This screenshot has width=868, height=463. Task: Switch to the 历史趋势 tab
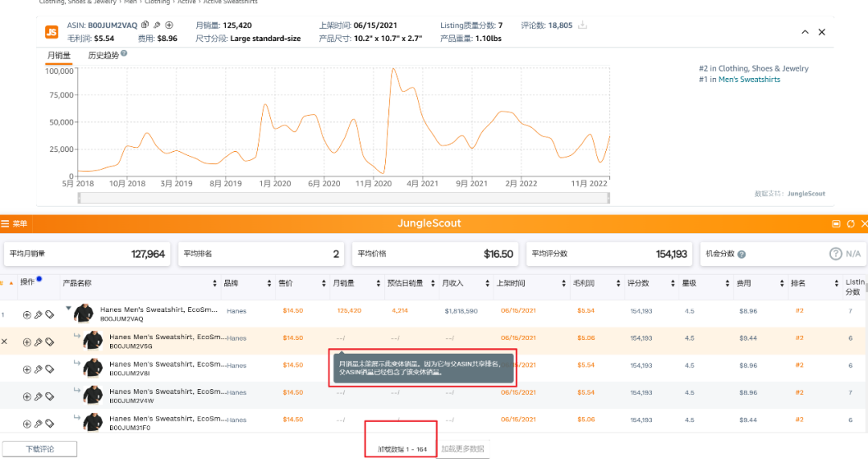click(103, 55)
